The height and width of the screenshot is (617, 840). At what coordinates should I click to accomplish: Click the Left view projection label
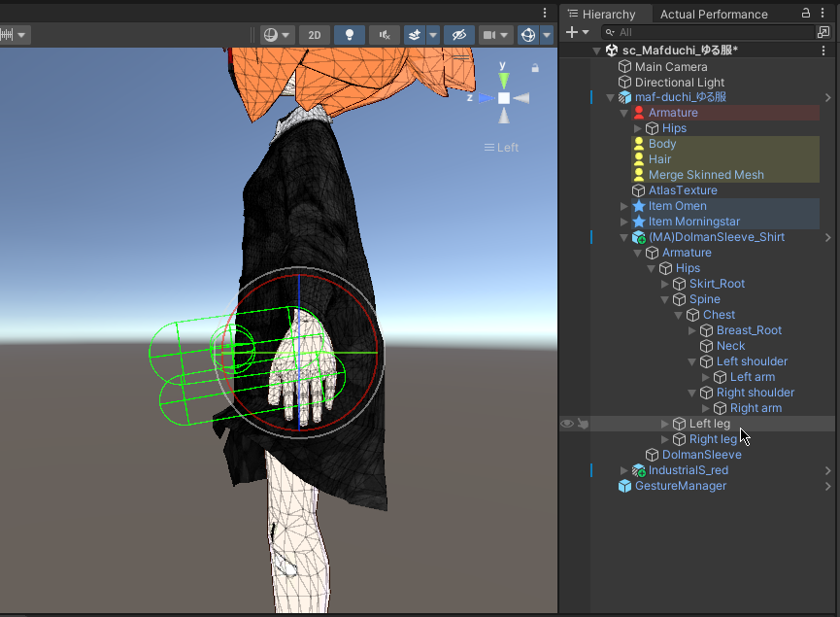click(501, 148)
